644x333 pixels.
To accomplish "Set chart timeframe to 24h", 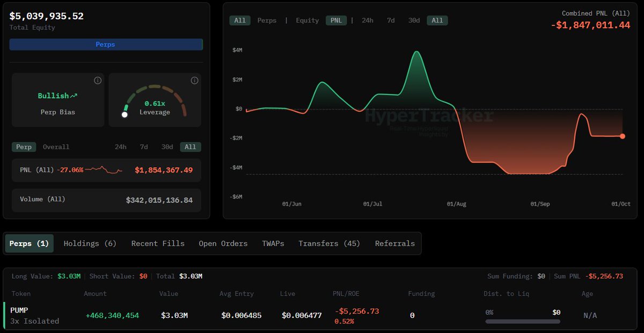I will (368, 20).
